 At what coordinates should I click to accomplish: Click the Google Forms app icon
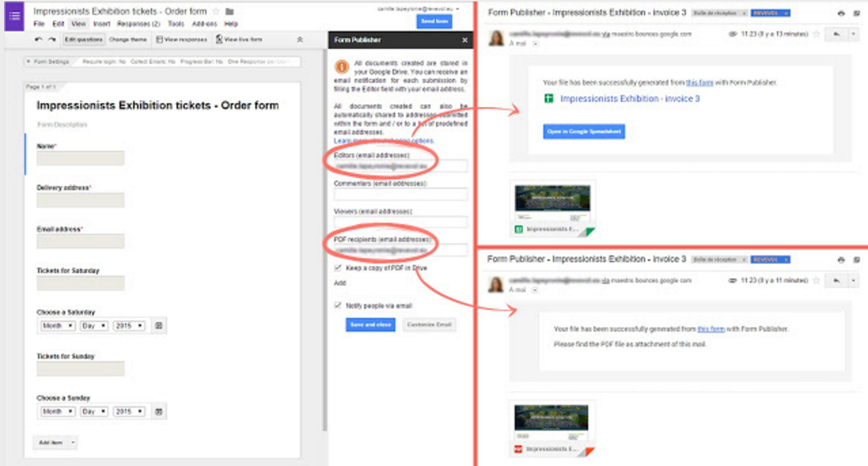[14, 16]
